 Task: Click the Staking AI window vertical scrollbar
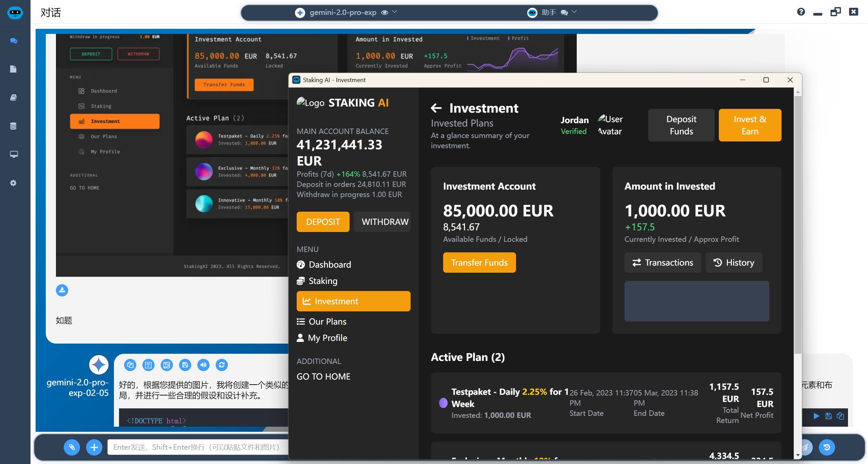point(798,224)
